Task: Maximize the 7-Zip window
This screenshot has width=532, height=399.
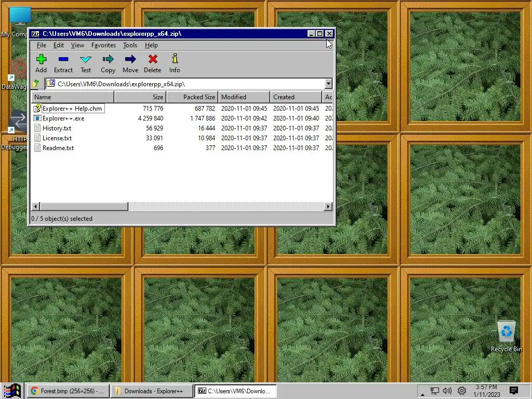Action: point(320,34)
